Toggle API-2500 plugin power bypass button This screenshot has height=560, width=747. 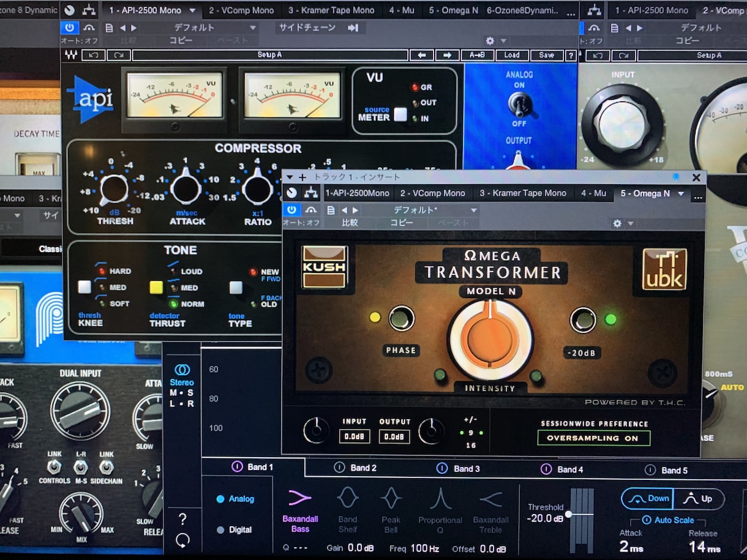pos(69,28)
